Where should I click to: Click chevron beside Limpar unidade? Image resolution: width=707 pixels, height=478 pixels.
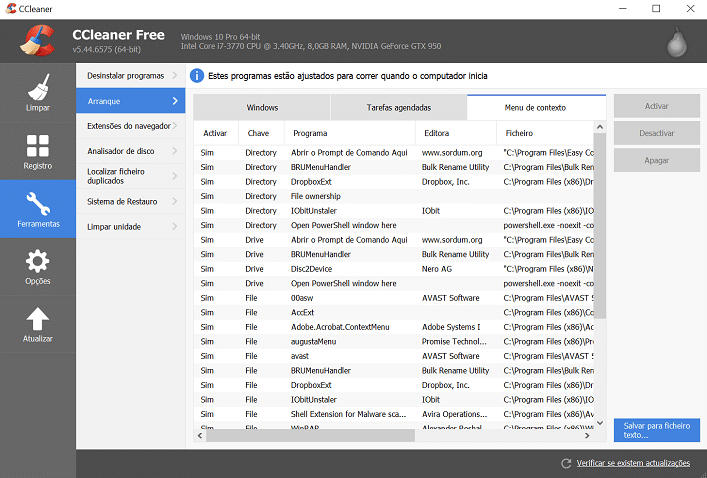(174, 227)
